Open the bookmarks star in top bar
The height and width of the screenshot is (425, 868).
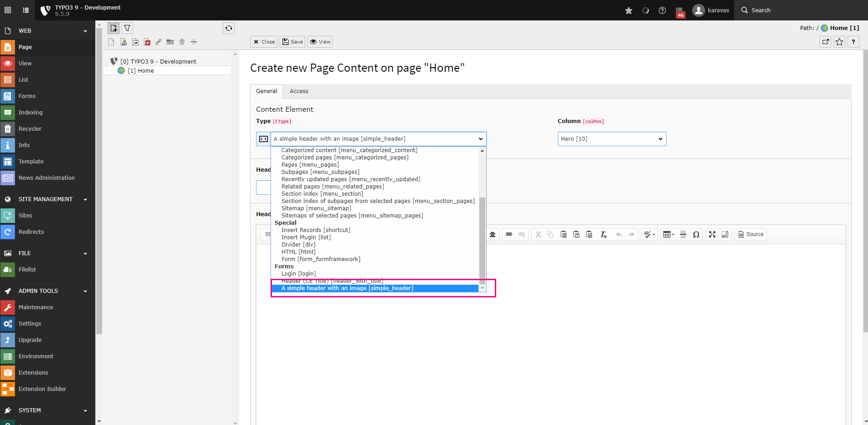click(x=628, y=10)
